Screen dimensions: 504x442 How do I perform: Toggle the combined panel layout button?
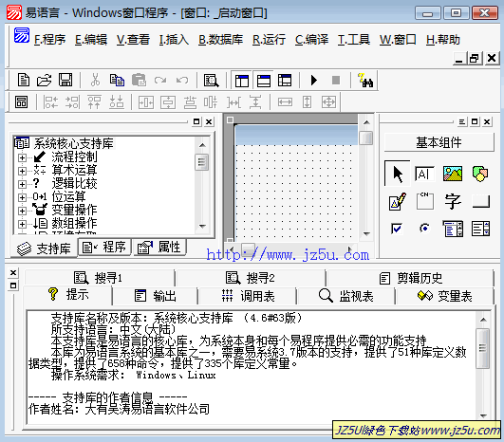pyautogui.click(x=285, y=81)
